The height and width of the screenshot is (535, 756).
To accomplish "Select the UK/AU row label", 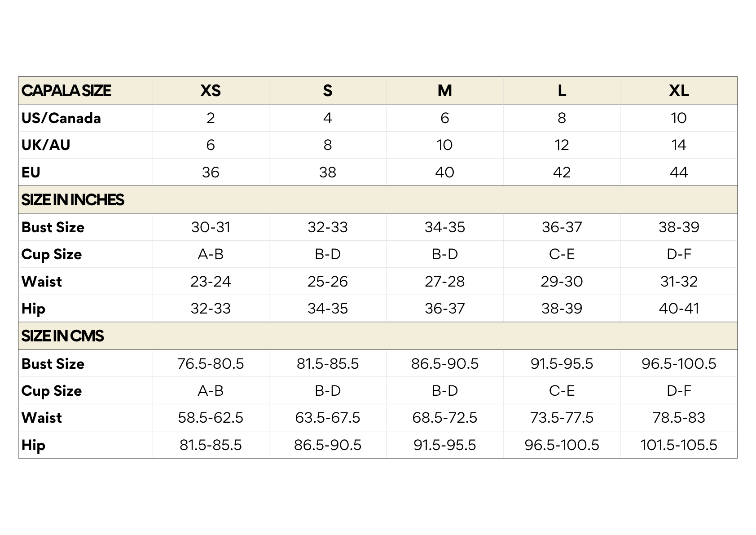I will [46, 145].
